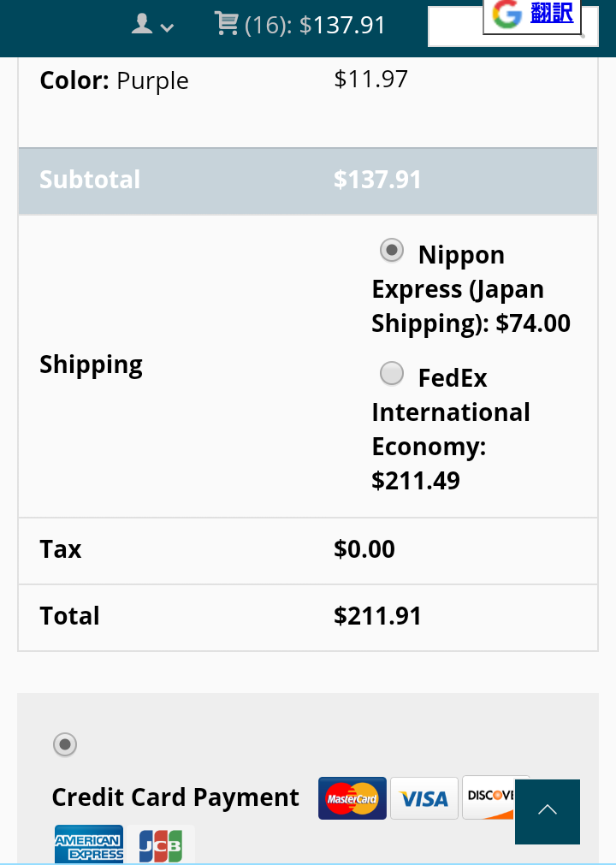Click the Google logo in translate widget

click(x=506, y=14)
